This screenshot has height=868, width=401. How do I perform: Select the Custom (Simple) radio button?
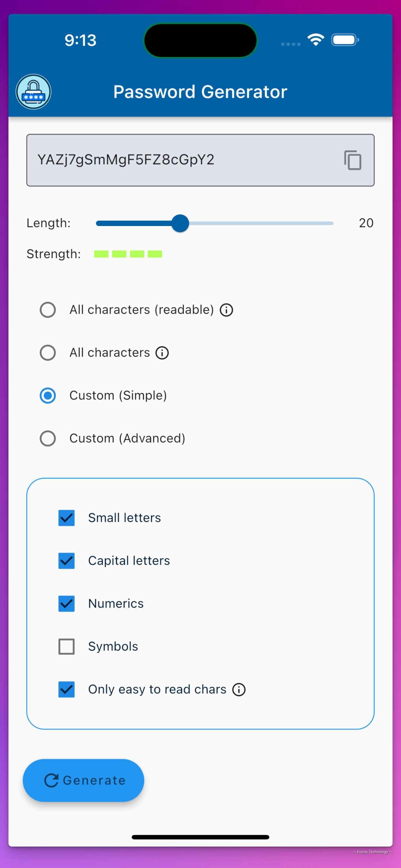click(48, 396)
